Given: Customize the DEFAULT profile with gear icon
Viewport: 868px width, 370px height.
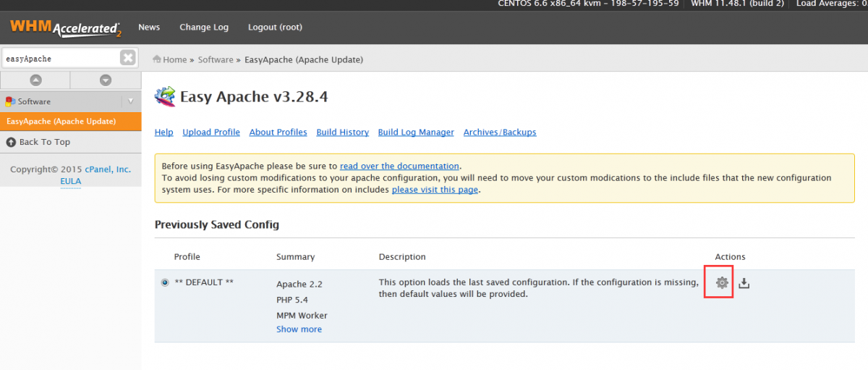Looking at the screenshot, I should coord(721,283).
